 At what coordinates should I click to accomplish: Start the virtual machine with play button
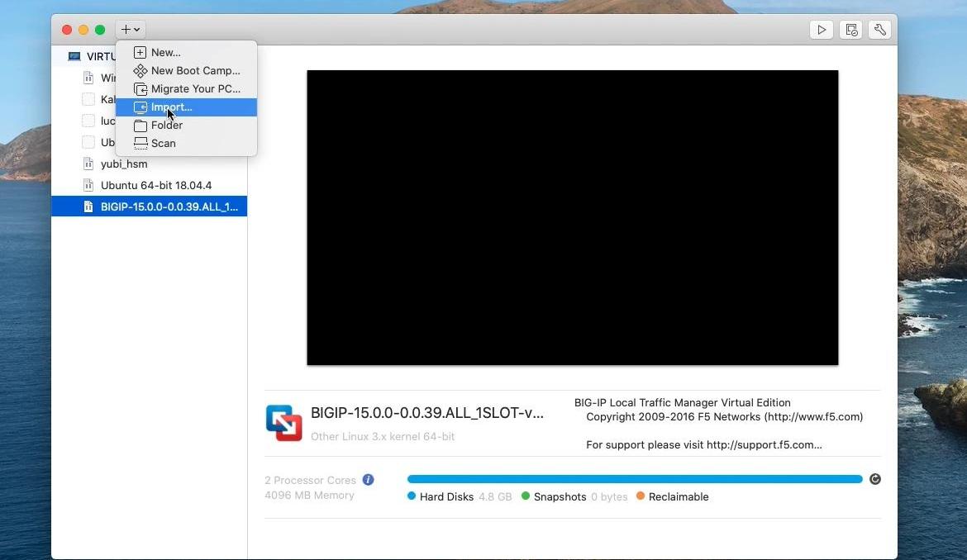822,30
